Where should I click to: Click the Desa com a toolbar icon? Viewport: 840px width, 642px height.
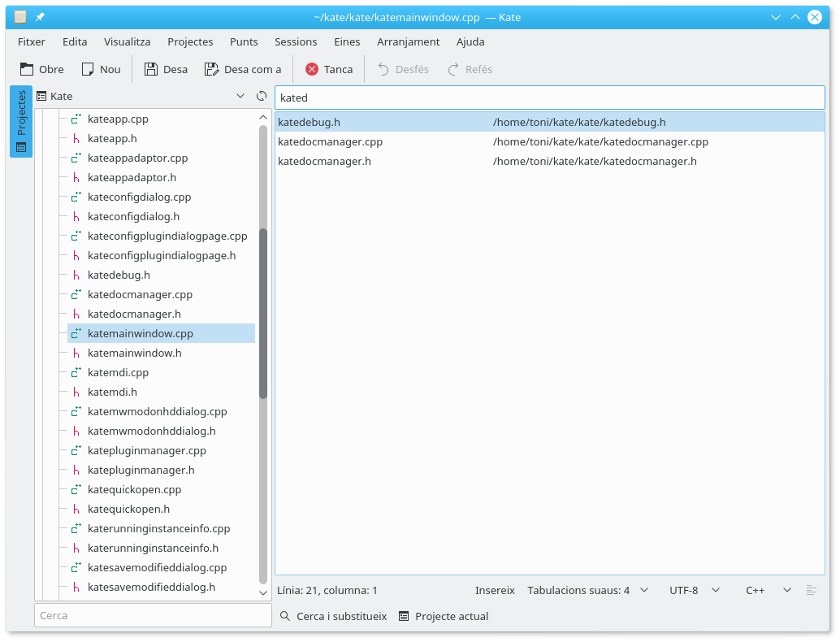pyautogui.click(x=211, y=69)
